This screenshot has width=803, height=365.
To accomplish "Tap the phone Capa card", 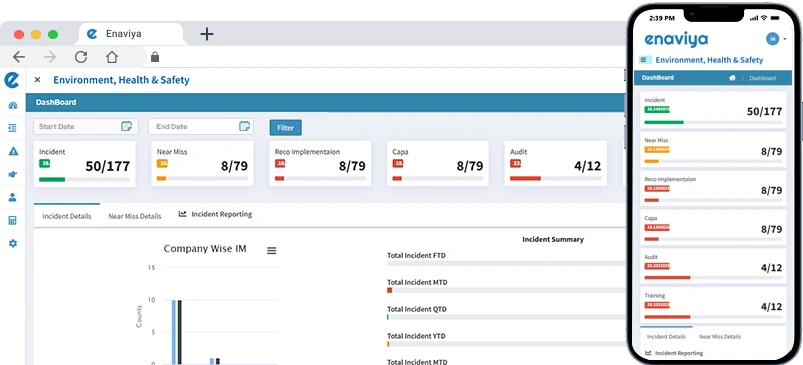I will [x=713, y=228].
